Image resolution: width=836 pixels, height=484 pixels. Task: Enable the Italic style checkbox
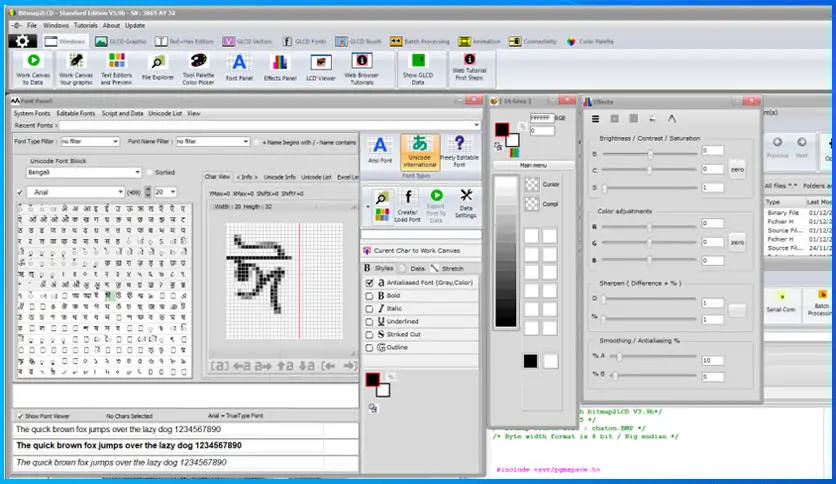(x=369, y=309)
